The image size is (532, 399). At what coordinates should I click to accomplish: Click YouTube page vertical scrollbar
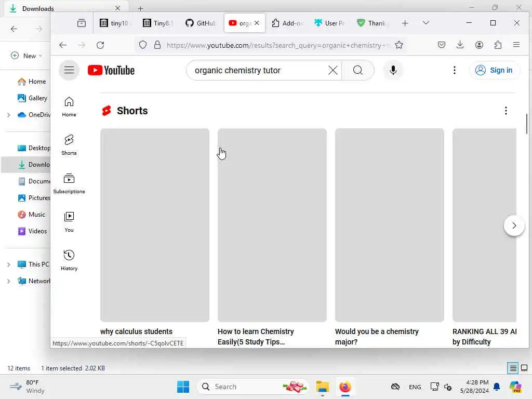tap(527, 124)
